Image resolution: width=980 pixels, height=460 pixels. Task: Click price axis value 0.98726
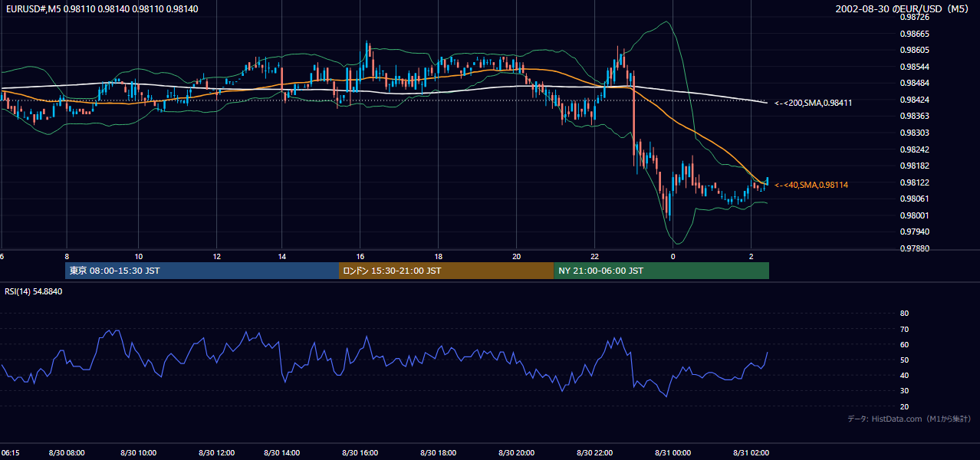914,17
